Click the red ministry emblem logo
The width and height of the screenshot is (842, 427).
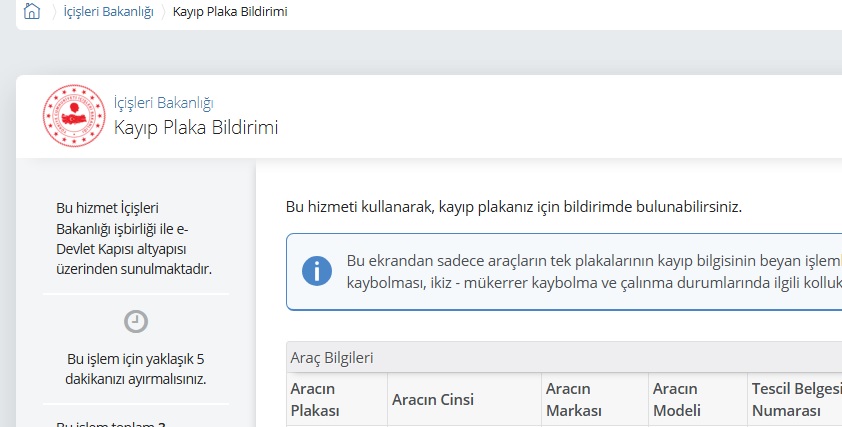[73, 115]
